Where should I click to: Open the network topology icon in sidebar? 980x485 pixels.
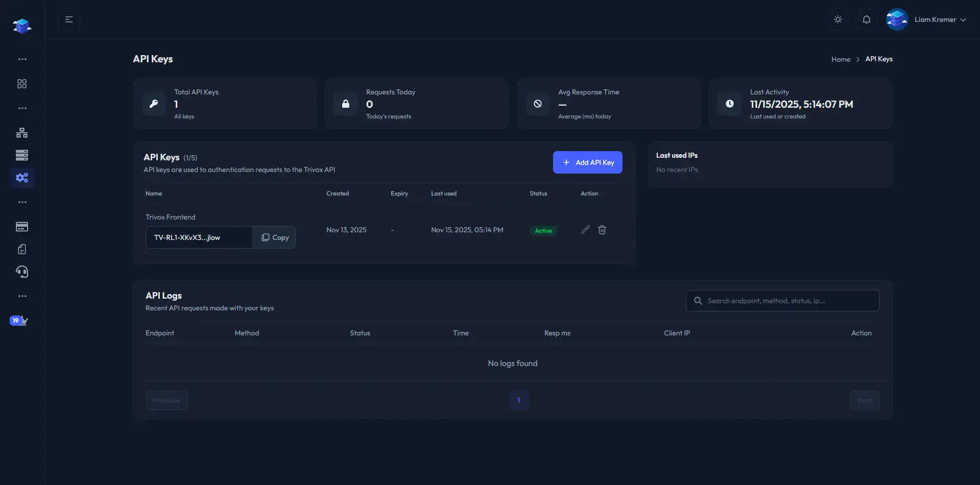(22, 132)
